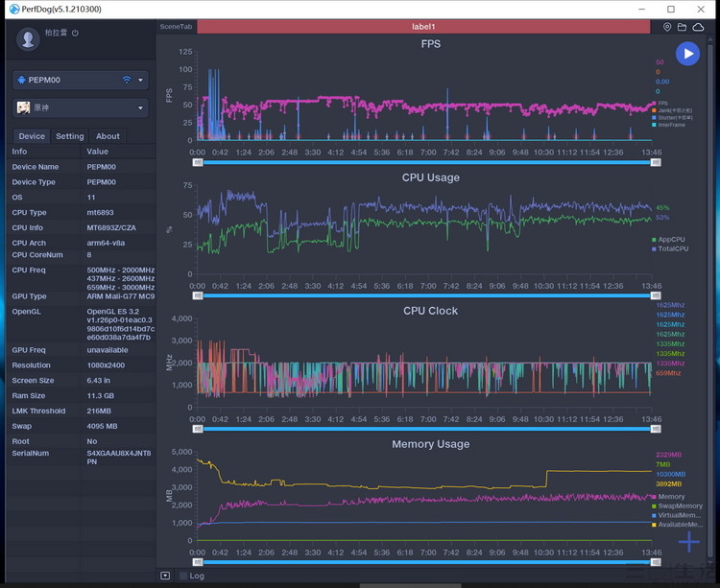Image resolution: width=720 pixels, height=588 pixels.
Task: Click the horizontal scrollbar at window bottom
Action: click(413, 585)
